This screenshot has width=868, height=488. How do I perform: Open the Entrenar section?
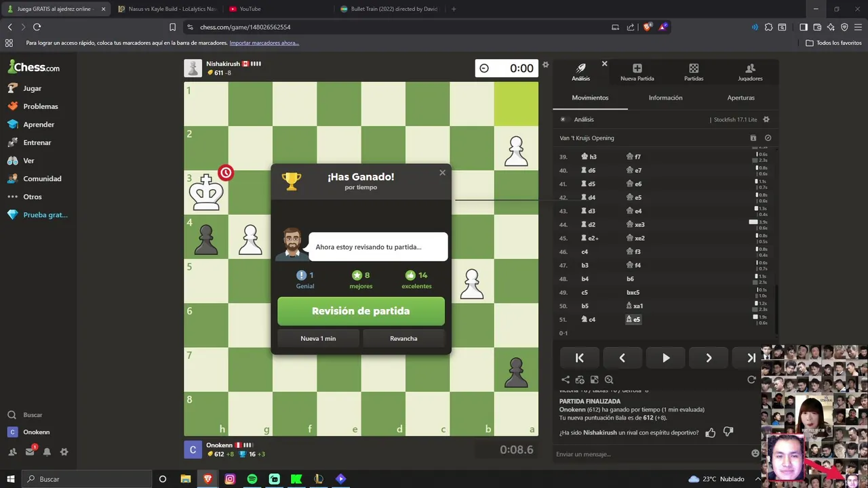point(29,143)
